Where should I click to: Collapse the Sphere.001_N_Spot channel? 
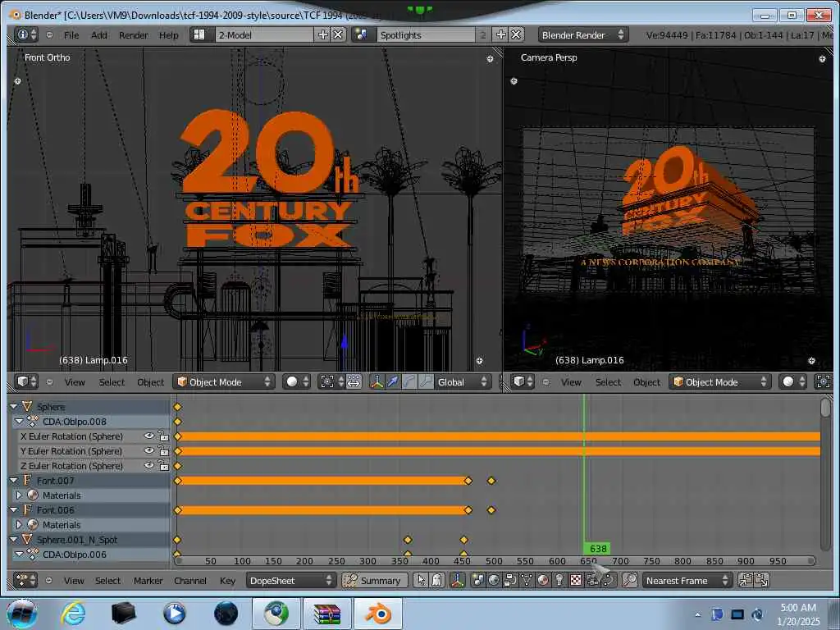coord(14,540)
